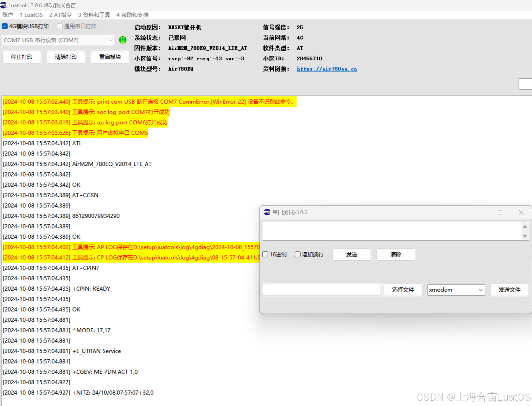The width and height of the screenshot is (532, 406).
Task: Open the air780eq.cn resource link
Action: 327,69
